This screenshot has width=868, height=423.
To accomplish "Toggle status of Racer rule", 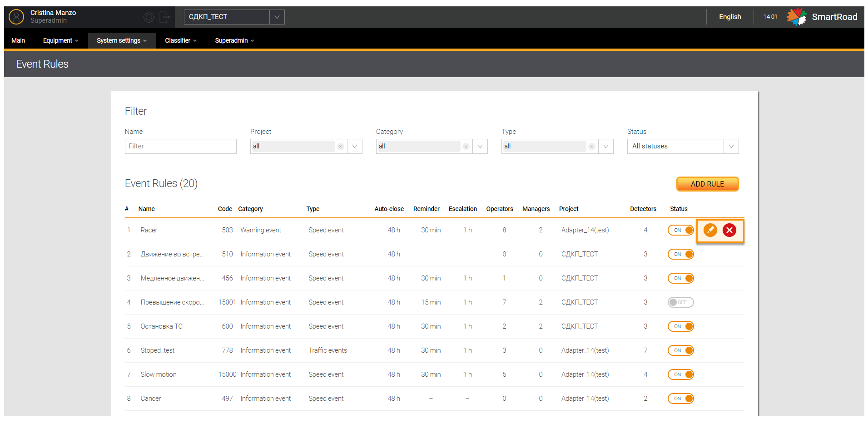I will click(680, 230).
